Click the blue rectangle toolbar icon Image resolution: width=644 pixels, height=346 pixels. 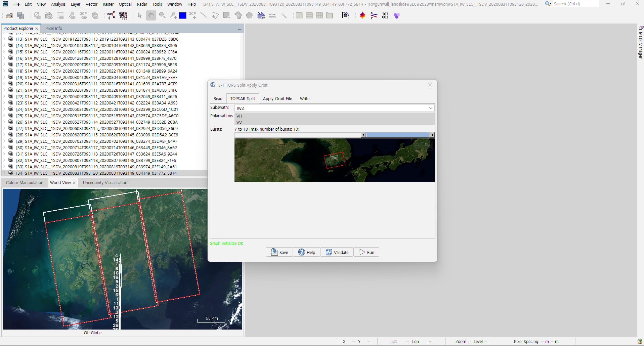(x=182, y=16)
